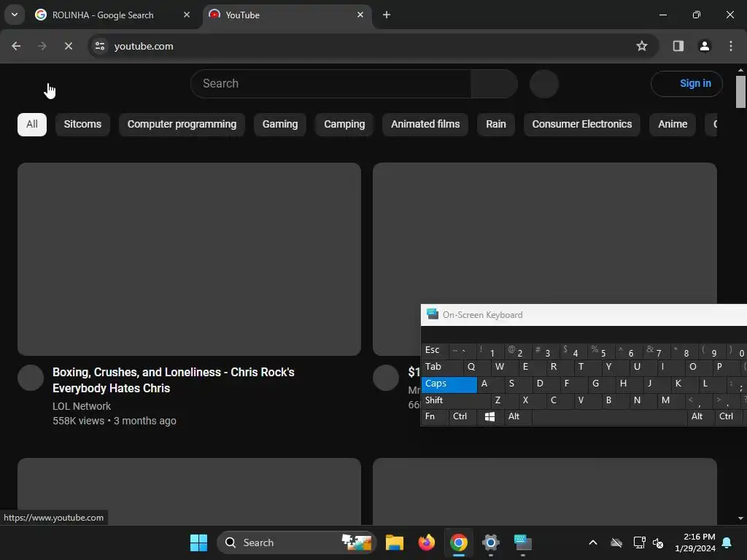747x560 pixels.
Task: Show hidden system tray icons
Action: [592, 542]
